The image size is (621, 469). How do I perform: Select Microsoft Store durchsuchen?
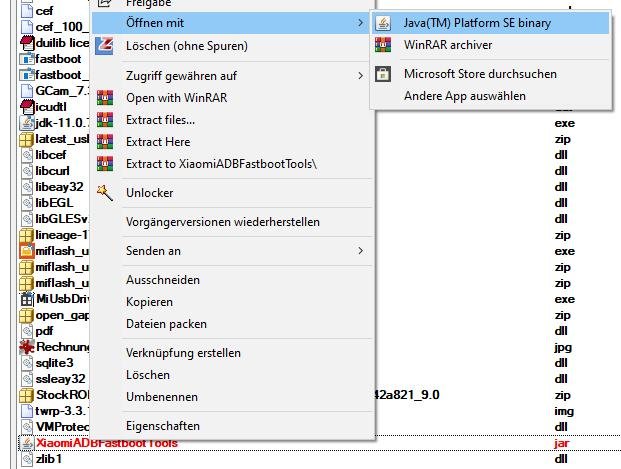coord(490,74)
